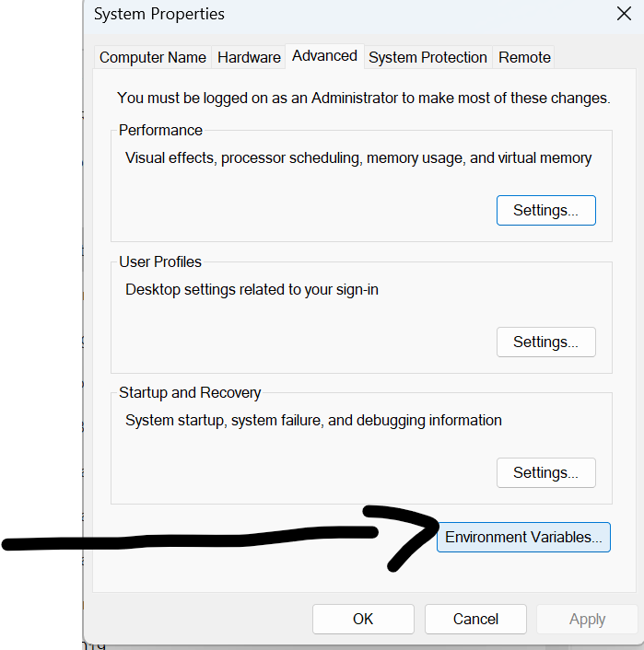Confirm with the OK button
Screen dimensions: 644x650
(x=363, y=619)
